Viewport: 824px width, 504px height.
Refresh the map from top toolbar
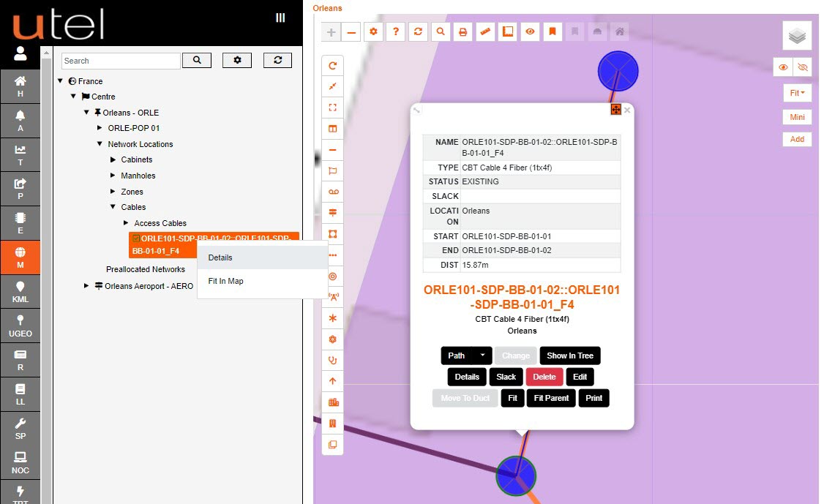click(419, 32)
